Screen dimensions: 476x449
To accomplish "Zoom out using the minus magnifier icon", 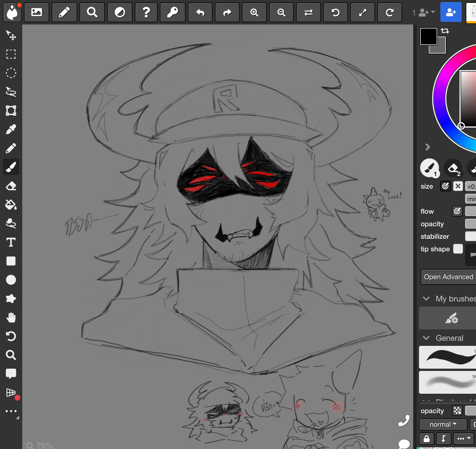I will coord(281,12).
